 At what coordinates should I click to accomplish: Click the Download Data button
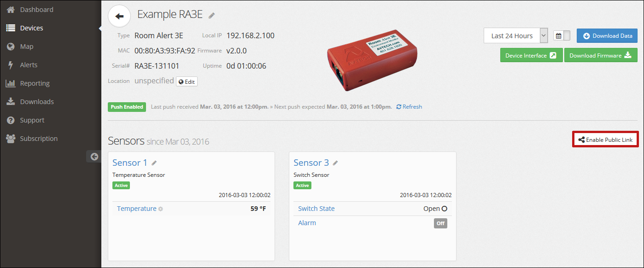point(607,35)
